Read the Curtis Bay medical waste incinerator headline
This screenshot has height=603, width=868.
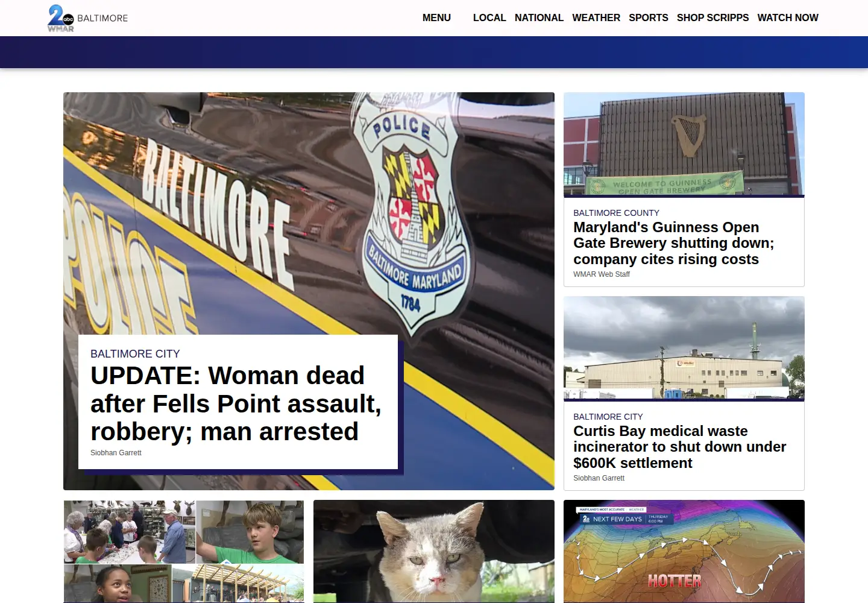pyautogui.click(x=680, y=447)
